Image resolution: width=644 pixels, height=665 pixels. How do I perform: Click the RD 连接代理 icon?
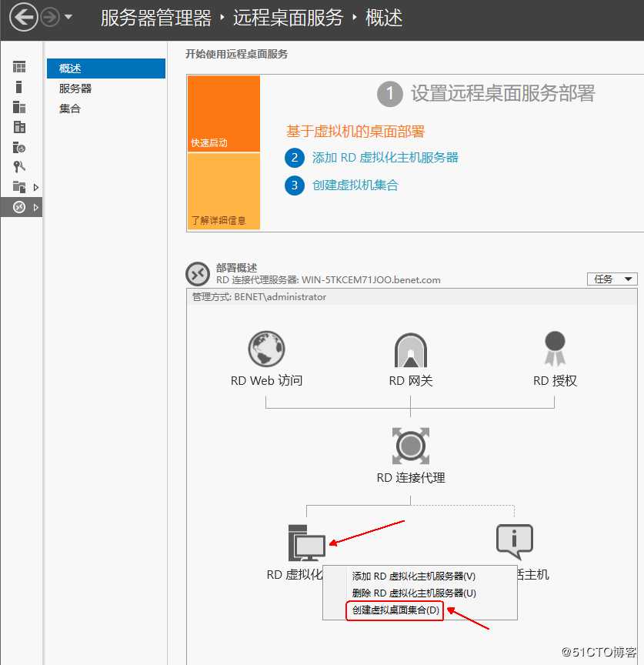(410, 446)
